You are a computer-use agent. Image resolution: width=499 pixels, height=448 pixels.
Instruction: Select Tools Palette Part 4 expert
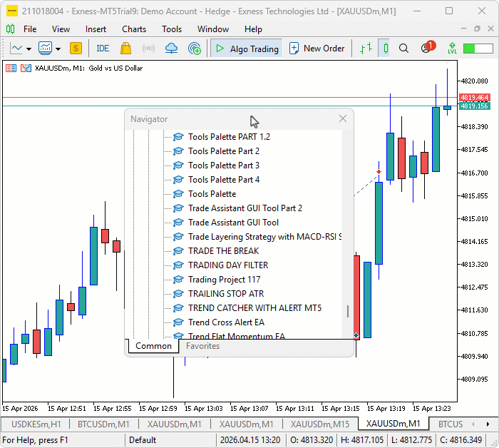coord(224,180)
